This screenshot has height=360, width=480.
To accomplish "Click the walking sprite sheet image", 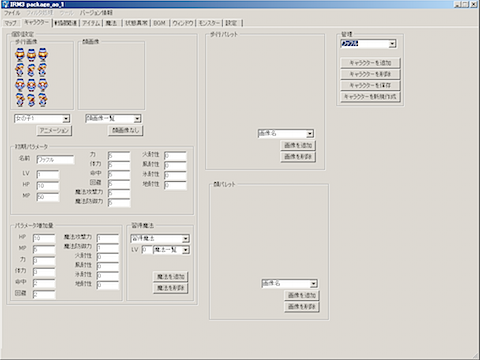I will (31, 77).
